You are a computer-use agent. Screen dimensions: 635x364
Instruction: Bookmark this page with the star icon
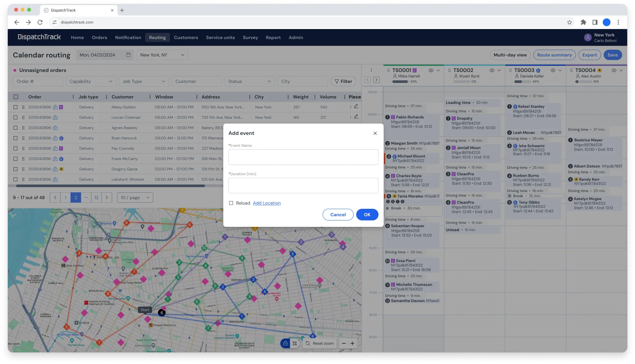pos(569,22)
